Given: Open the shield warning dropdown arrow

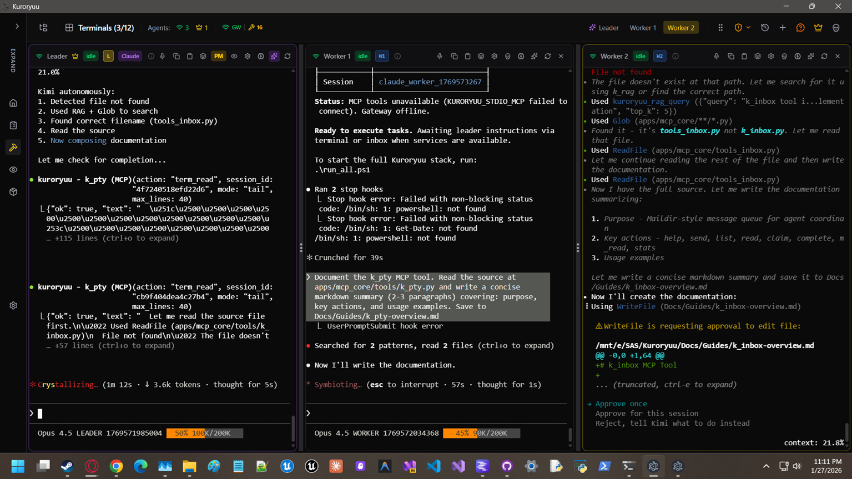Looking at the screenshot, I should [x=748, y=28].
